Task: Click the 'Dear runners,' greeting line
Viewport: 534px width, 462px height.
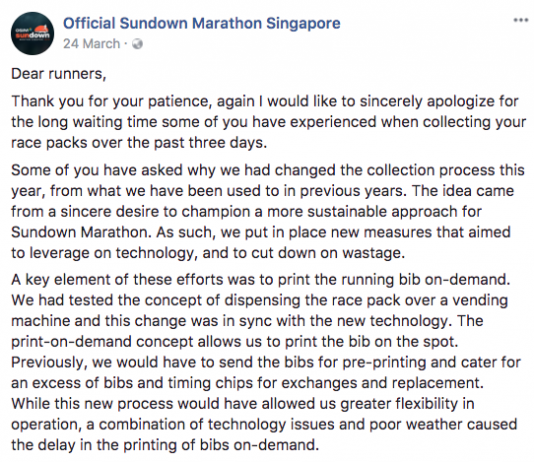Action: coord(59,74)
